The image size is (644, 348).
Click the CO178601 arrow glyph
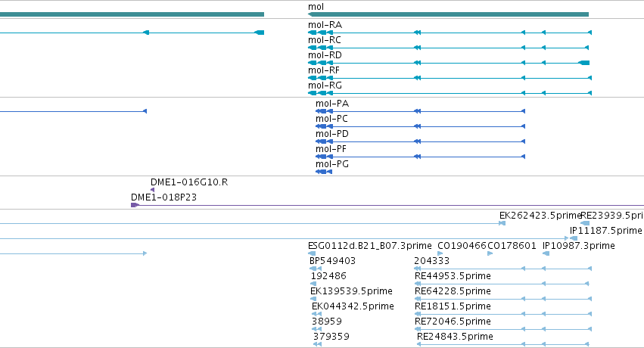(490, 253)
